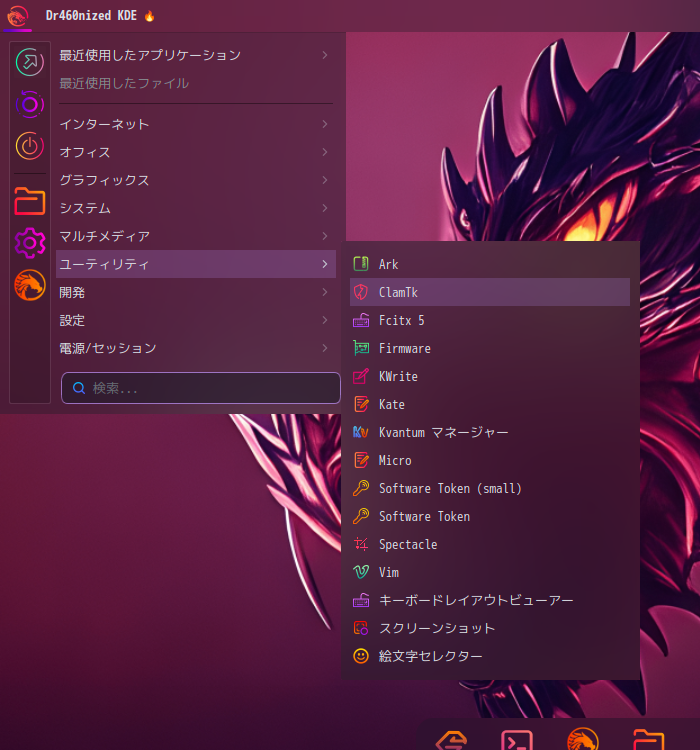Expand the 開発 submenu arrow
Image resolution: width=700 pixels, height=750 pixels.
[324, 292]
